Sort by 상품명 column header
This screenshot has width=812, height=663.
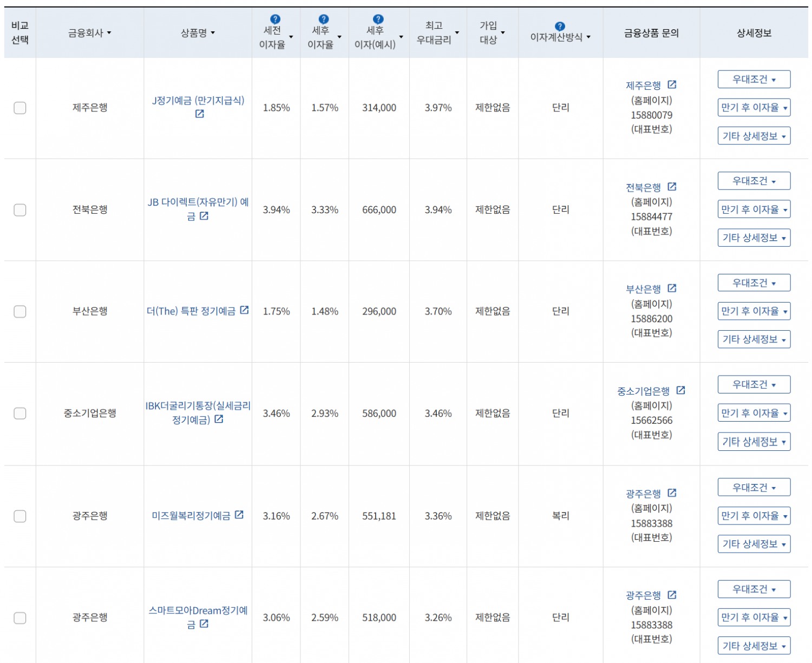click(198, 33)
